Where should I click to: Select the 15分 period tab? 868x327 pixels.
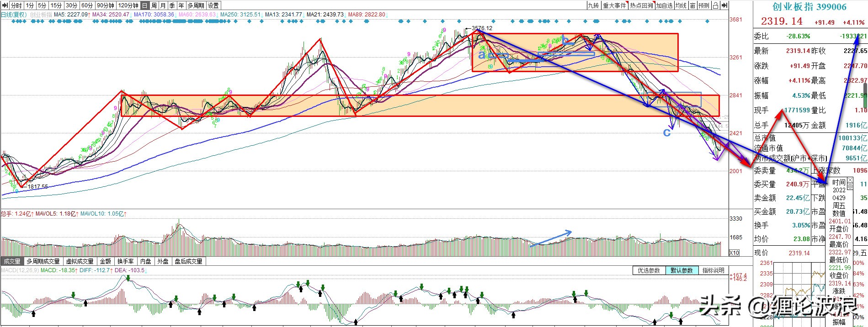tap(56, 5)
